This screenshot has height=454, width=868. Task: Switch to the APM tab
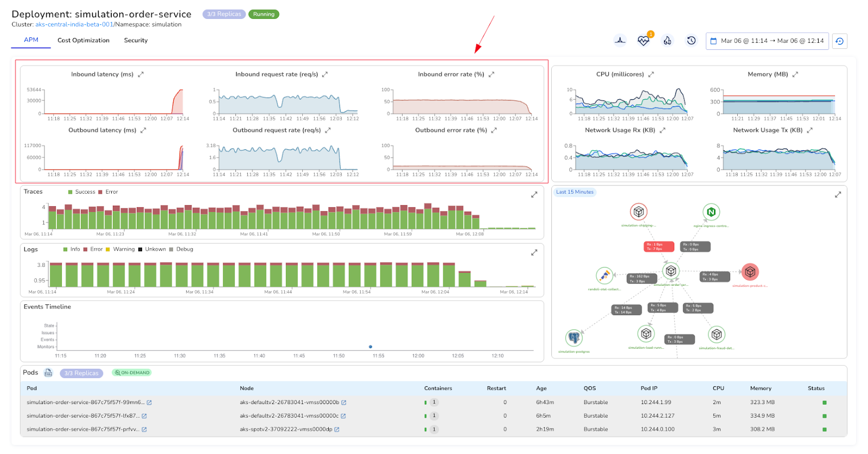tap(31, 40)
